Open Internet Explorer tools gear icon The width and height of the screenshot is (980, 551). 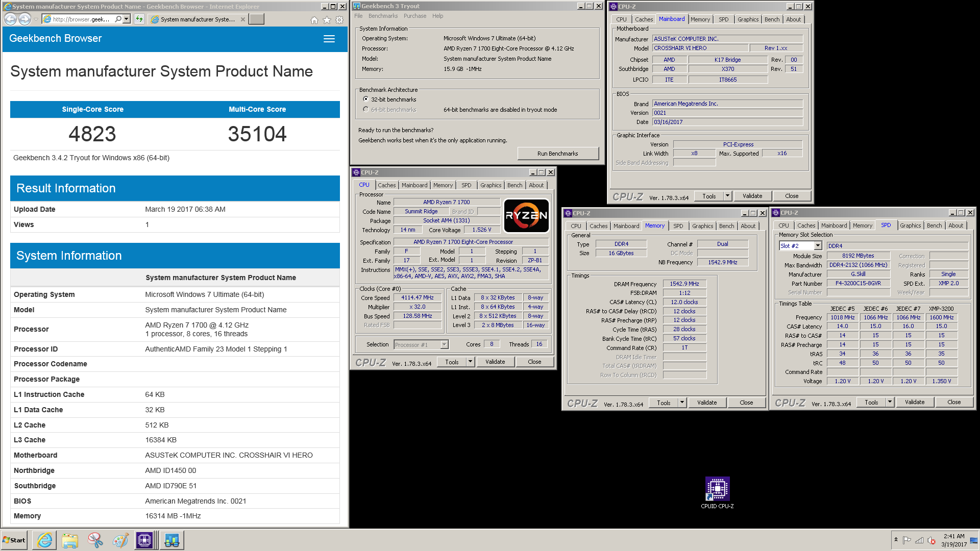(339, 20)
